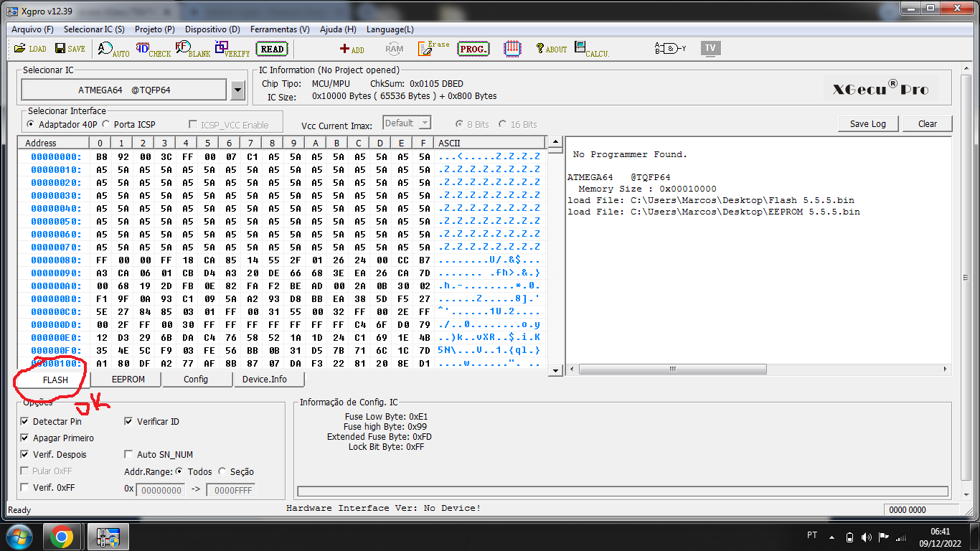
Task: Enable the Auto SN_NUM checkbox
Action: point(129,454)
